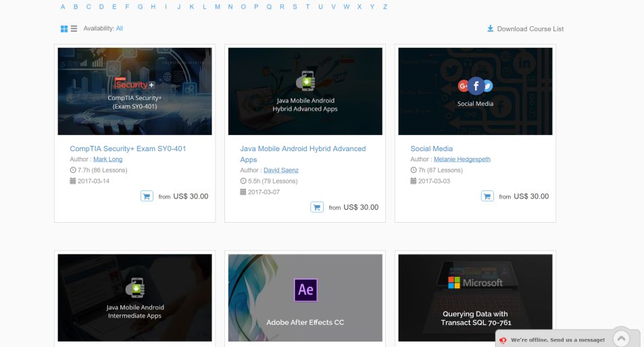644x347 pixels.
Task: Filter courses by letter A
Action: click(x=63, y=7)
